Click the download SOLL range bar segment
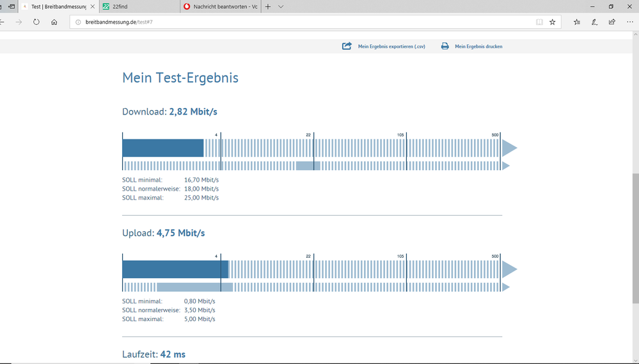This screenshot has height=364, width=639. 308,166
